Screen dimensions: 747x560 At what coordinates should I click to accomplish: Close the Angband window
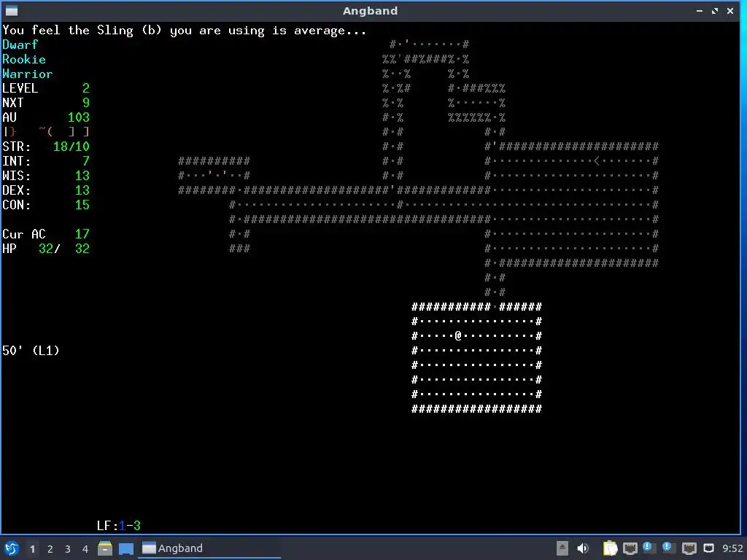click(729, 10)
